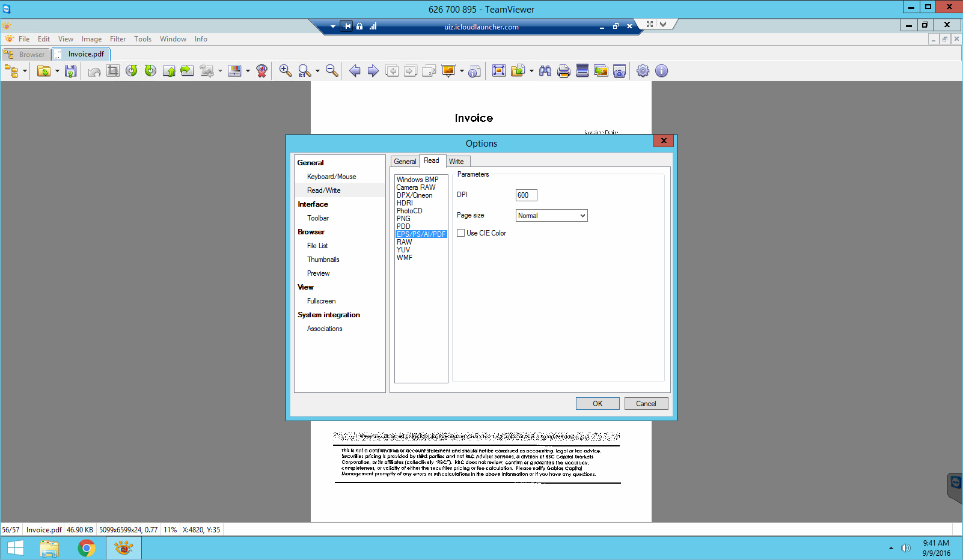Select Camera RAW in format list
The image size is (963, 560).
[x=416, y=187]
